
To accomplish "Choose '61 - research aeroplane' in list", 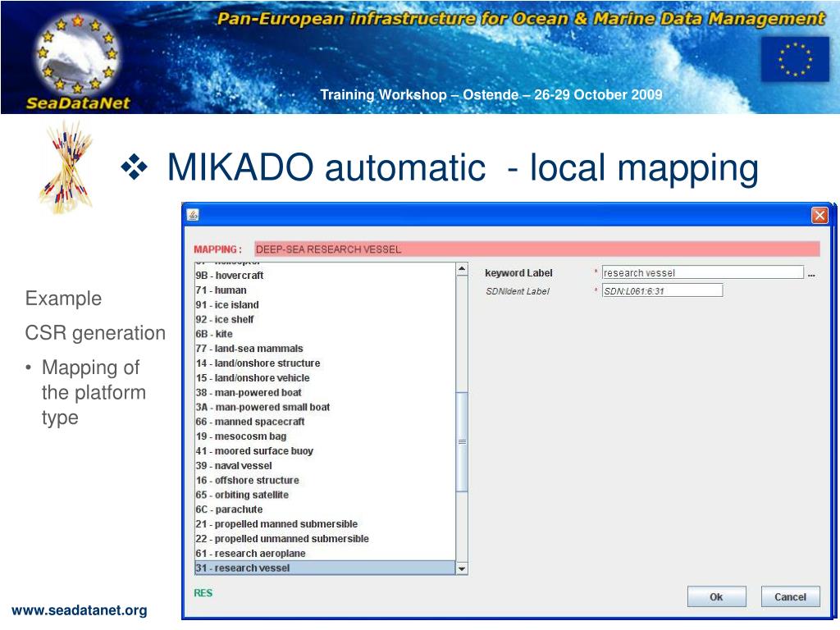I will 325,554.
